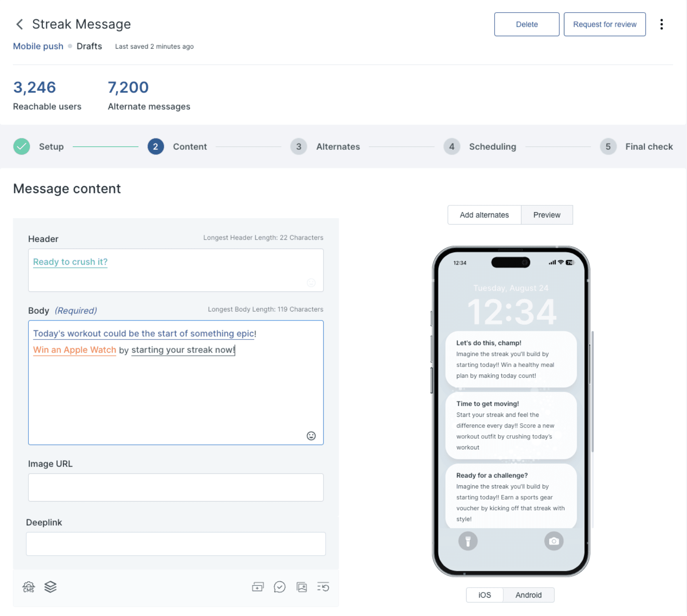687x616 pixels.
Task: Click Request for review button
Action: (x=605, y=24)
